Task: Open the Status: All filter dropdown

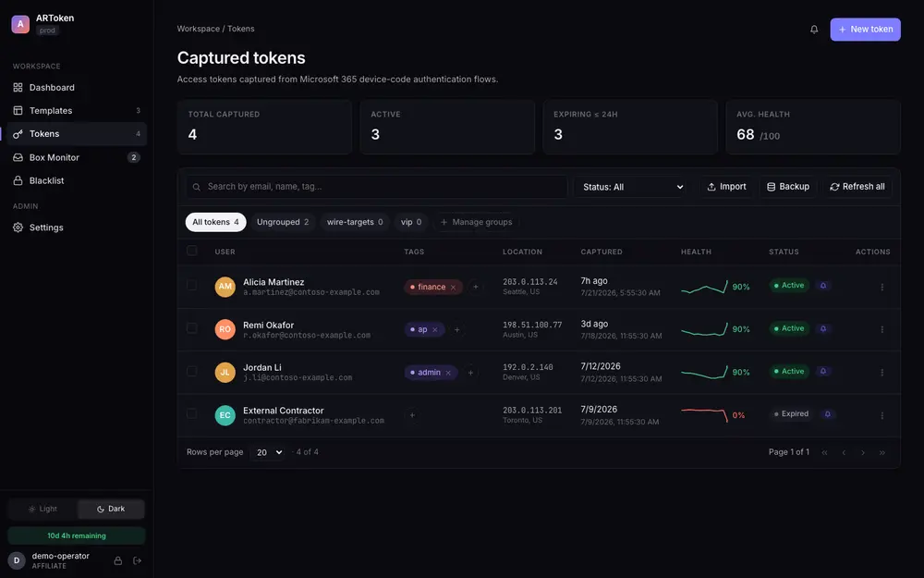Action: coord(630,187)
